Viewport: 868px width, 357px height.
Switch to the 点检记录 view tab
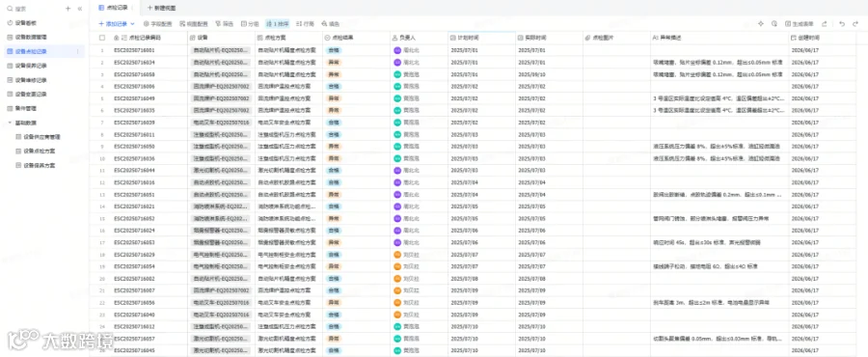tap(114, 8)
